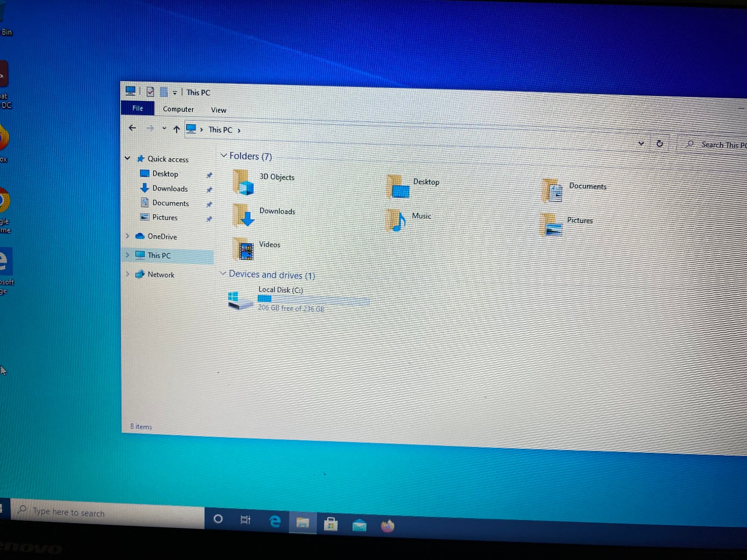
Task: Select the Local Disk (C:) drive
Action: pyautogui.click(x=299, y=299)
